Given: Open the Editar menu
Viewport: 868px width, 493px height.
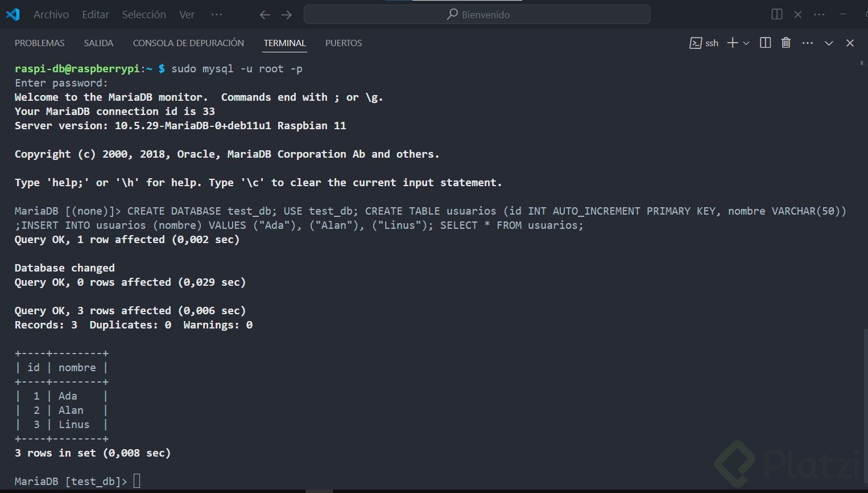Looking at the screenshot, I should point(96,15).
